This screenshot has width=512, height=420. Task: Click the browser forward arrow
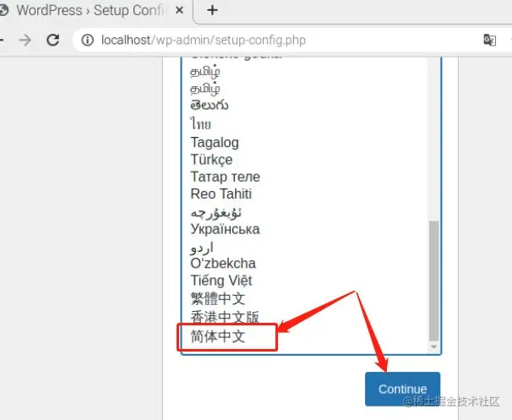click(x=25, y=41)
